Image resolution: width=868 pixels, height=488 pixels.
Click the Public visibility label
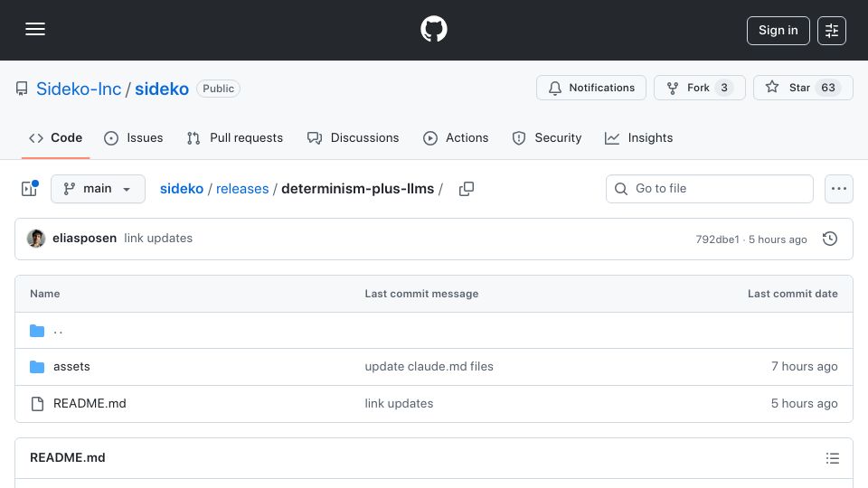(218, 89)
